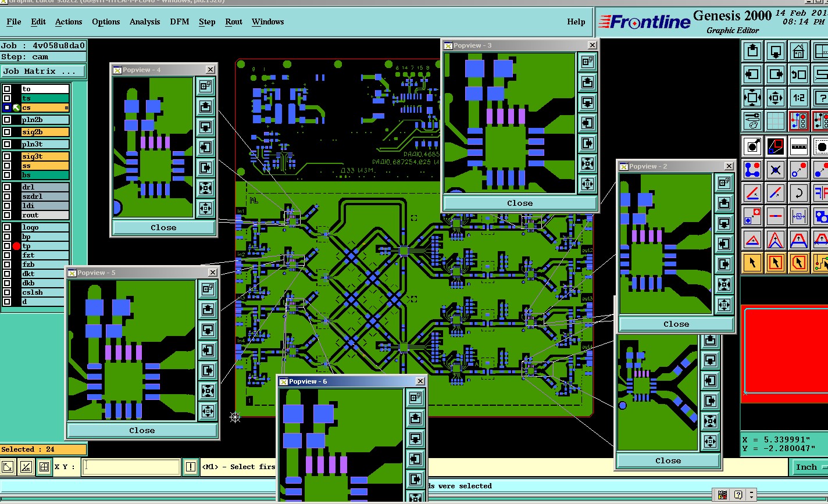Click the pan up icon in right toolbar

pos(753,51)
